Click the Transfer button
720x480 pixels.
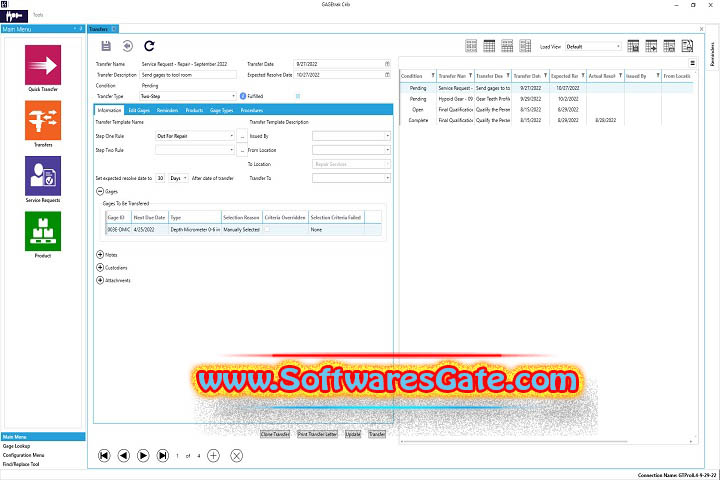(x=377, y=434)
